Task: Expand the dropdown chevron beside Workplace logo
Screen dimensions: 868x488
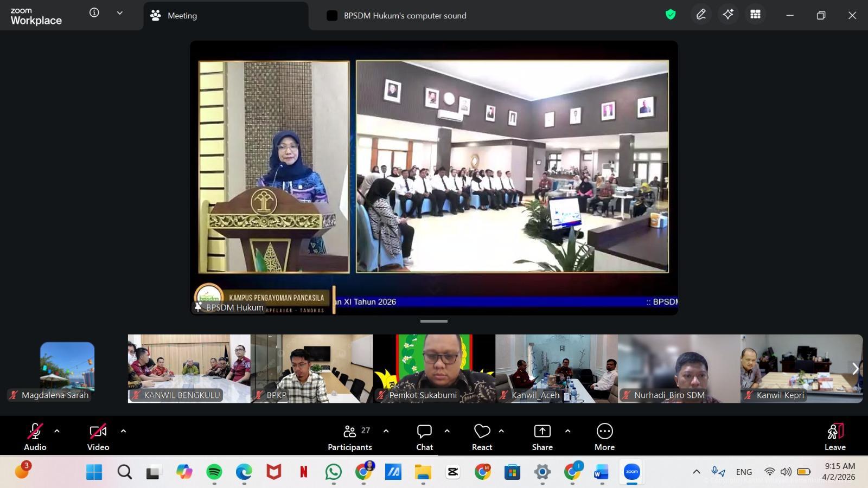Action: coord(120,13)
